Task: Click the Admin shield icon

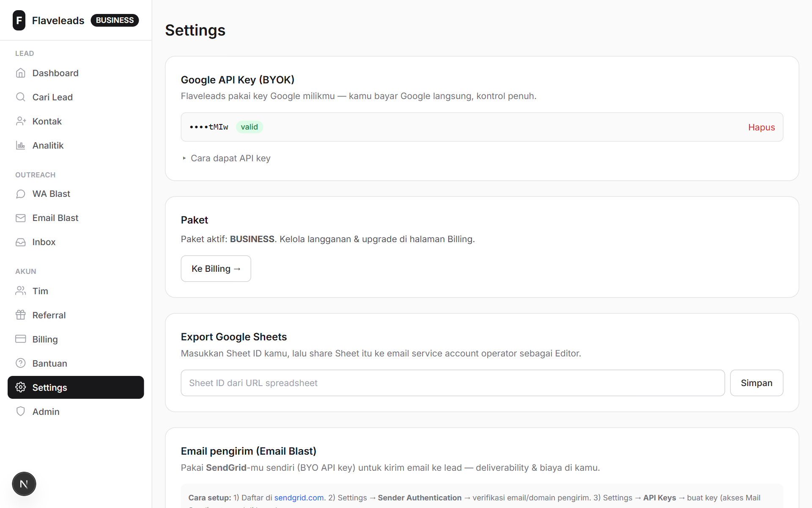Action: point(21,411)
